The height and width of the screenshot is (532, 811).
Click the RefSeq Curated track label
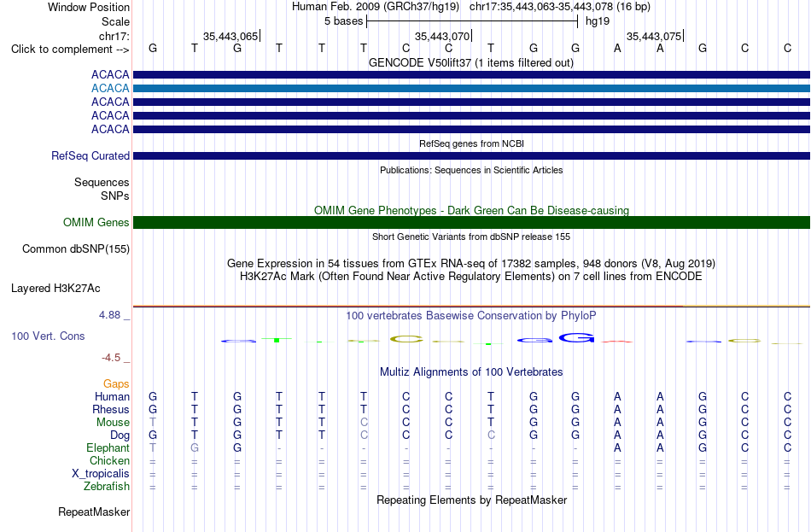(90, 155)
